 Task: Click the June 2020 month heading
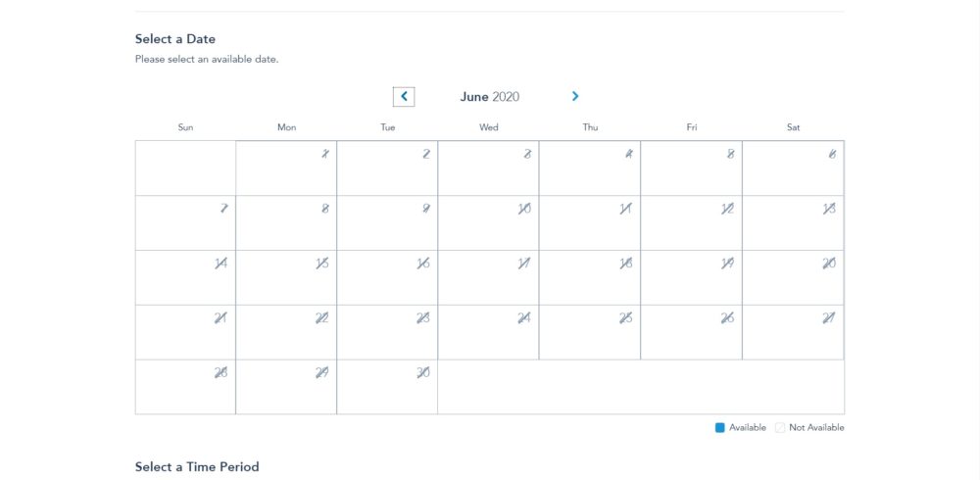coord(489,96)
